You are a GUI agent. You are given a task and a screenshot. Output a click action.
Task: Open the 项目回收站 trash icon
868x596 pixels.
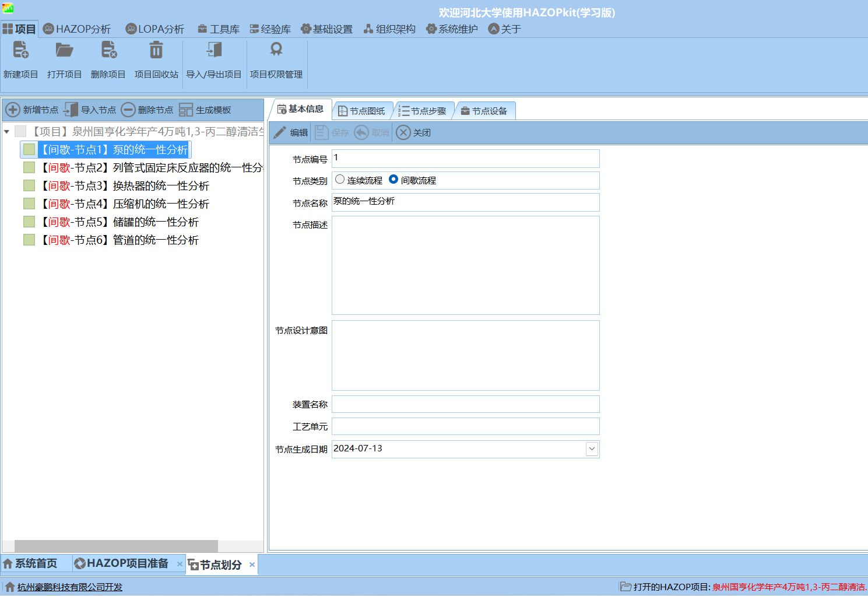click(156, 50)
